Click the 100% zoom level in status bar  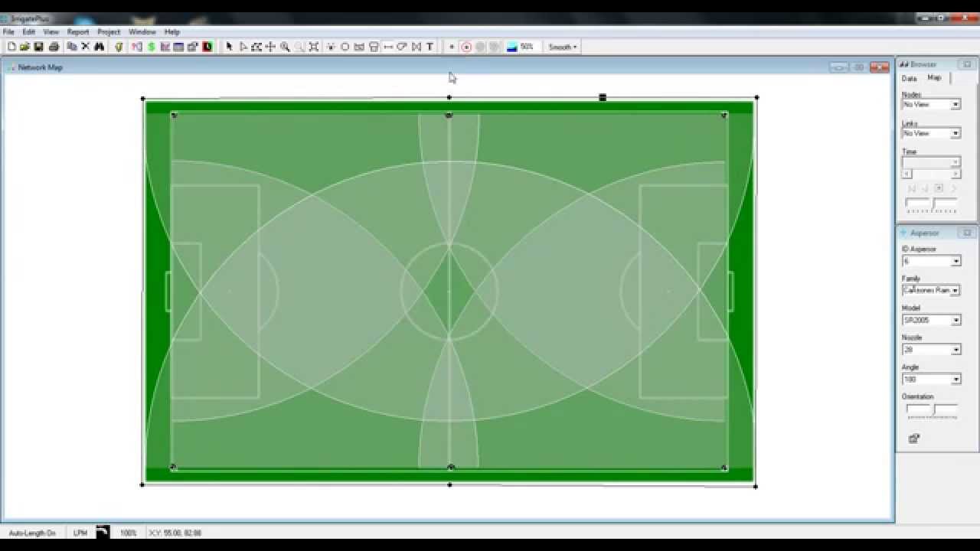click(x=128, y=533)
